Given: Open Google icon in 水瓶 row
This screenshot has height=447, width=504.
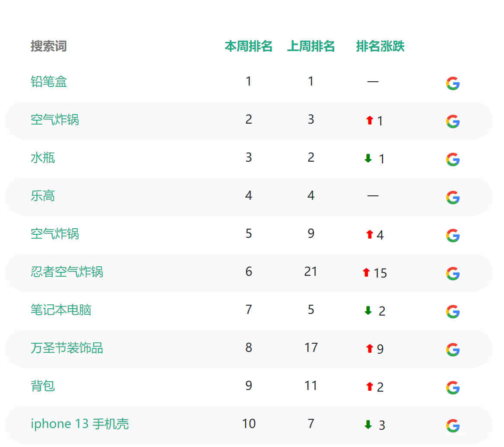Looking at the screenshot, I should (453, 159).
